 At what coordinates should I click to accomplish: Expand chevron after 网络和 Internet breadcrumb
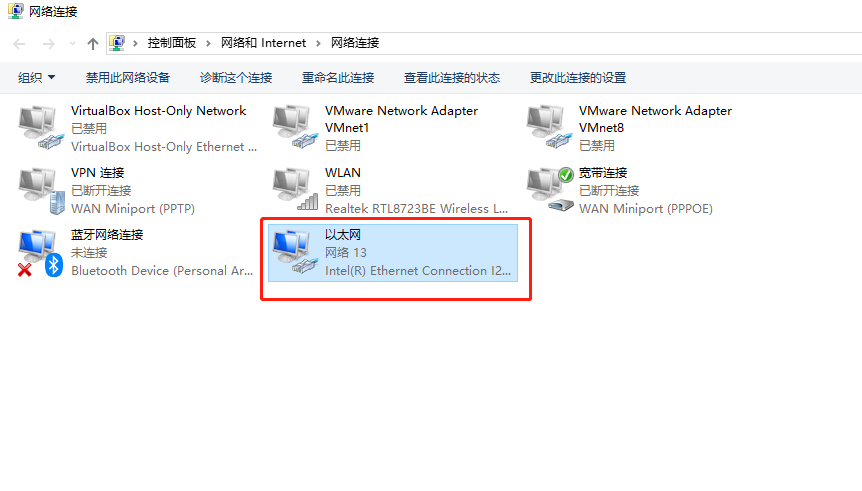pyautogui.click(x=318, y=43)
